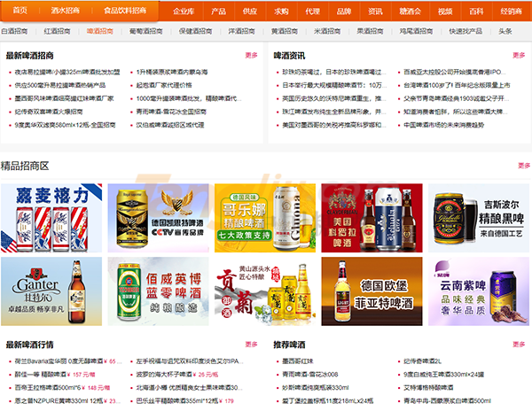
Task: Open the 供应 menu item
Action: point(250,12)
